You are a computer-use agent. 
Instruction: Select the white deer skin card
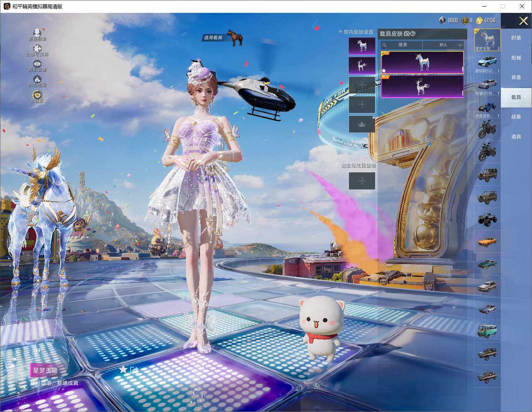422,86
